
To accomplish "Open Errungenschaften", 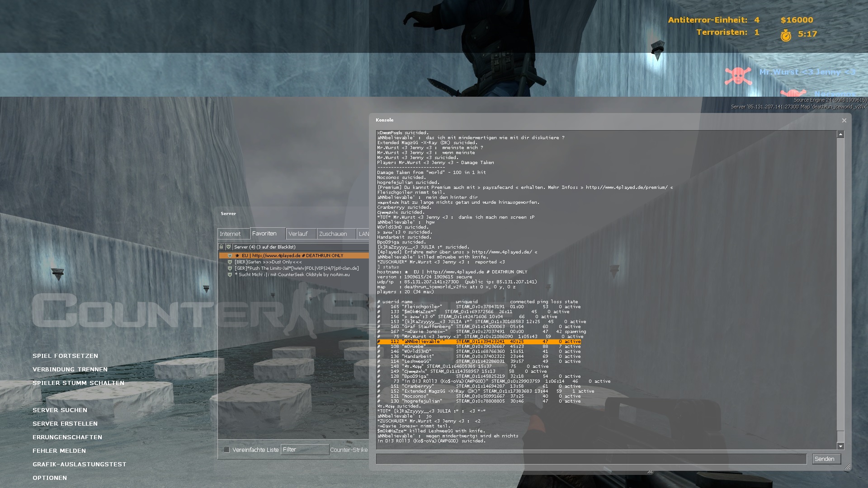I will [67, 437].
